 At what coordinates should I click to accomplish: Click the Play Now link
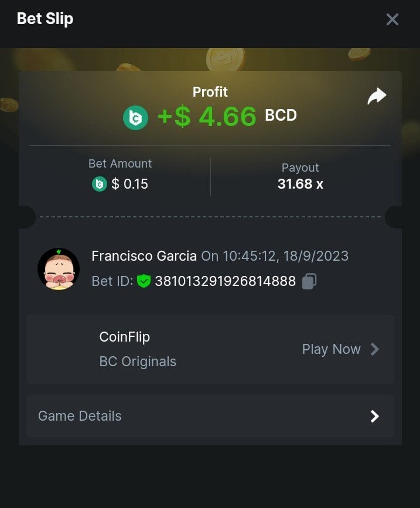pos(332,349)
